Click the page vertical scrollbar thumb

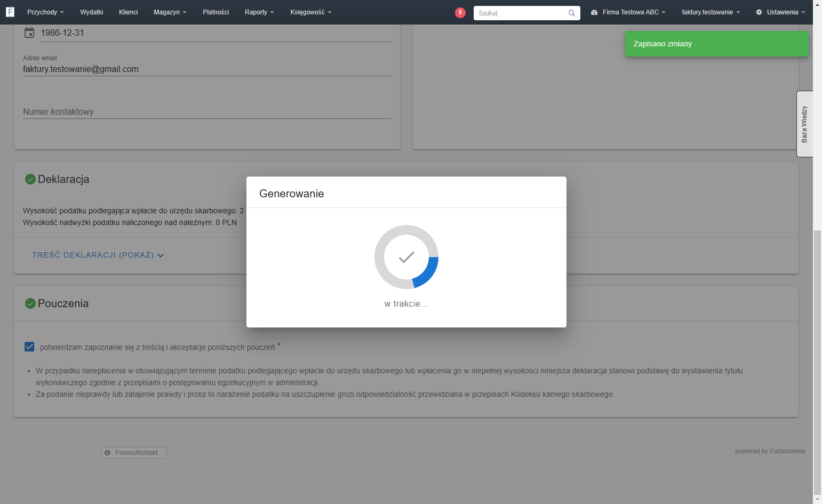click(817, 362)
